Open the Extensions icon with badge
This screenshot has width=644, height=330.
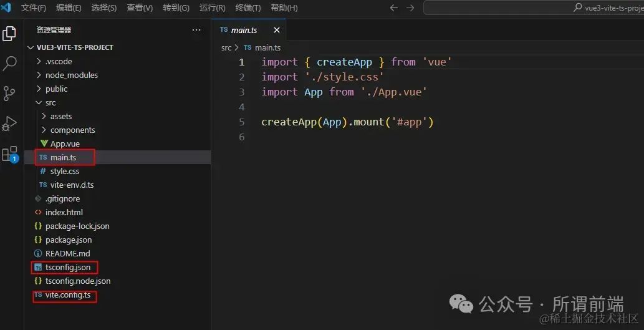tap(10, 154)
